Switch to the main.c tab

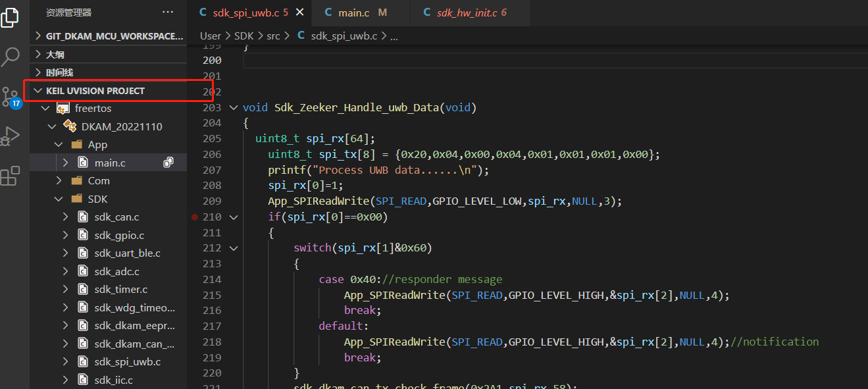point(353,13)
